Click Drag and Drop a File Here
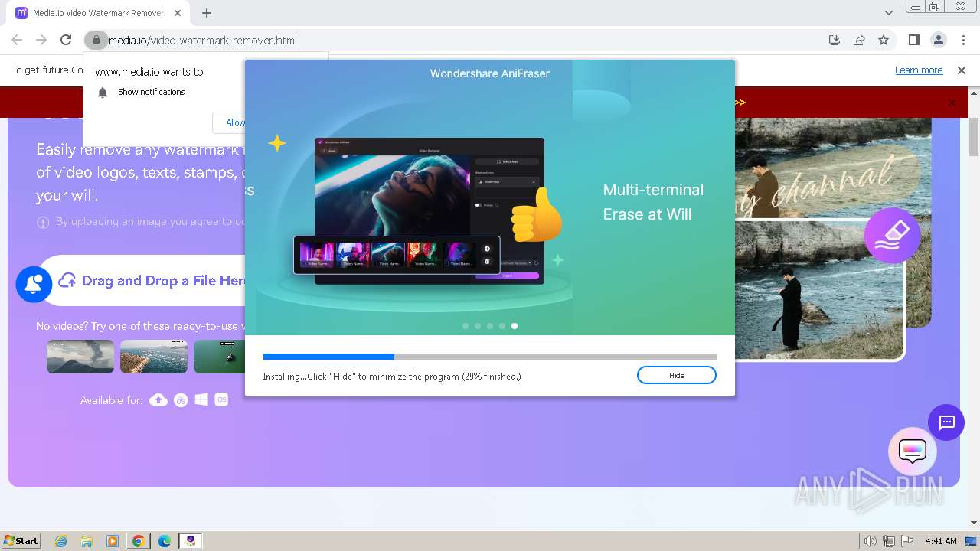 pyautogui.click(x=163, y=281)
